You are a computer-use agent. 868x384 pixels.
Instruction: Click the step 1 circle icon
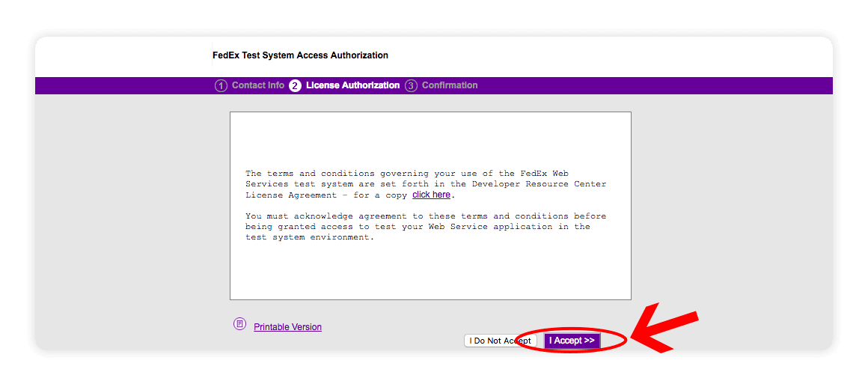point(221,86)
